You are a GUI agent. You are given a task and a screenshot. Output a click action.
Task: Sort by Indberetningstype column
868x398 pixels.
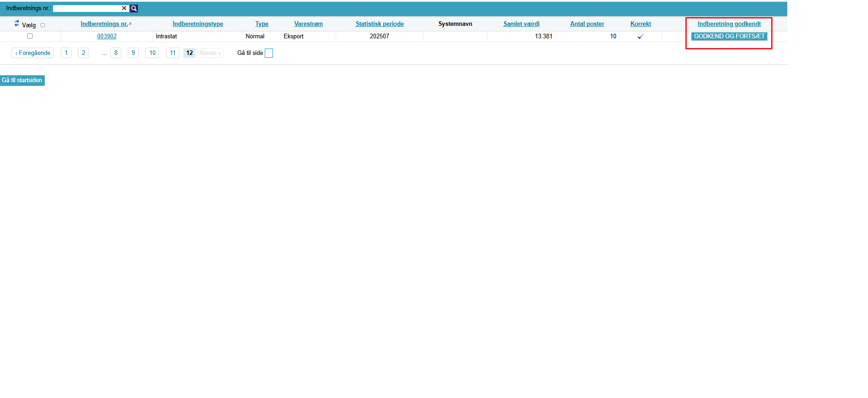pyautogui.click(x=198, y=24)
